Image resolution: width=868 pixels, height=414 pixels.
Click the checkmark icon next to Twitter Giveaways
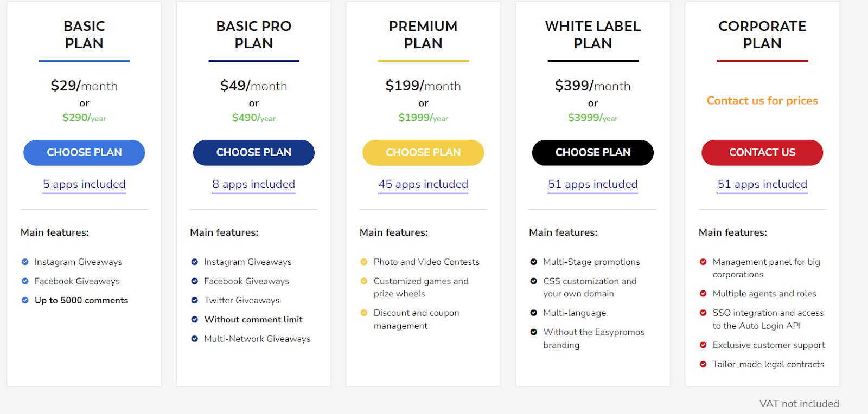pos(194,300)
